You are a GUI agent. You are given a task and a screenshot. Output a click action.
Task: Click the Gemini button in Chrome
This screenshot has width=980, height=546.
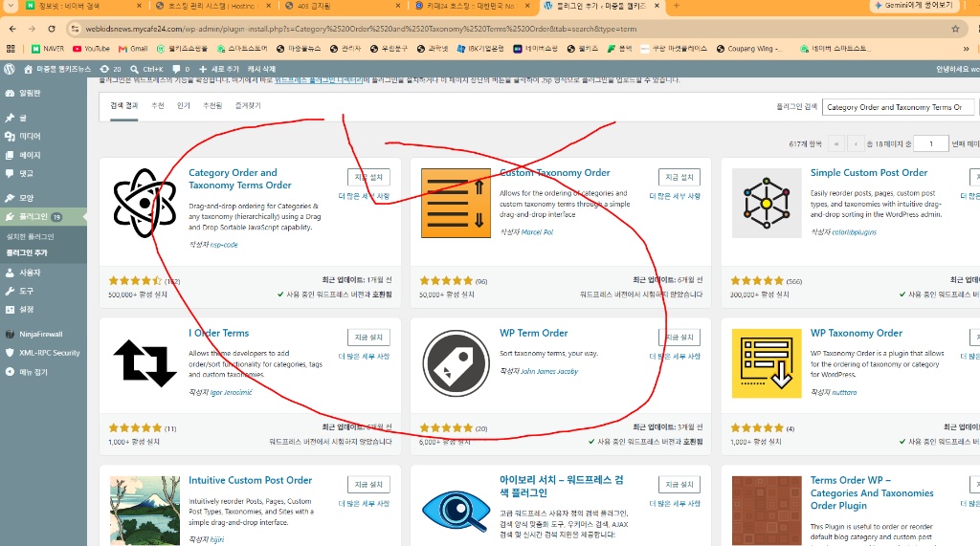pyautogui.click(x=913, y=6)
